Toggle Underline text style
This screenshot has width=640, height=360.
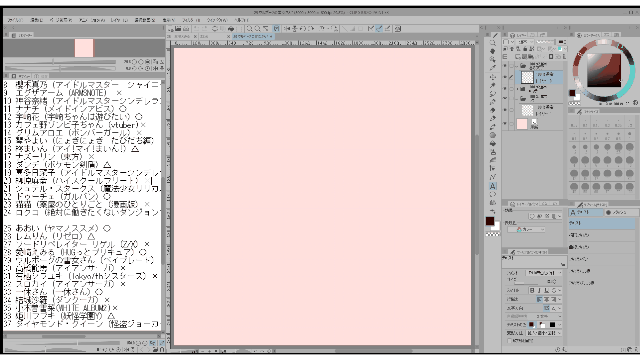(x=547, y=291)
